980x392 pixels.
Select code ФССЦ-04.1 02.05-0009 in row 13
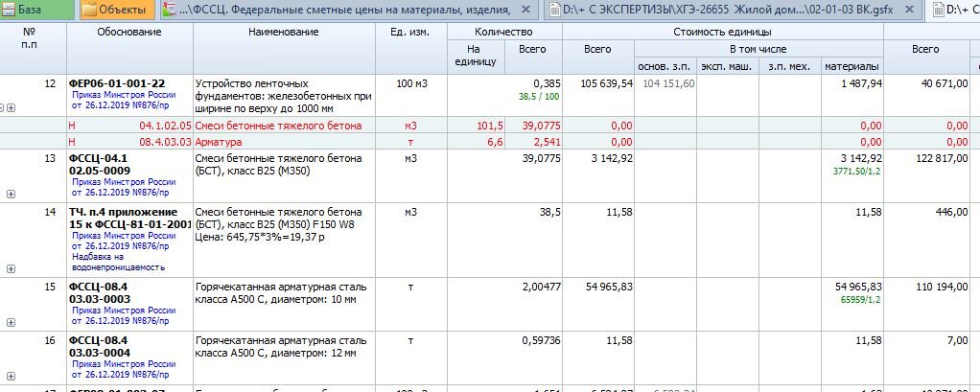(100, 164)
